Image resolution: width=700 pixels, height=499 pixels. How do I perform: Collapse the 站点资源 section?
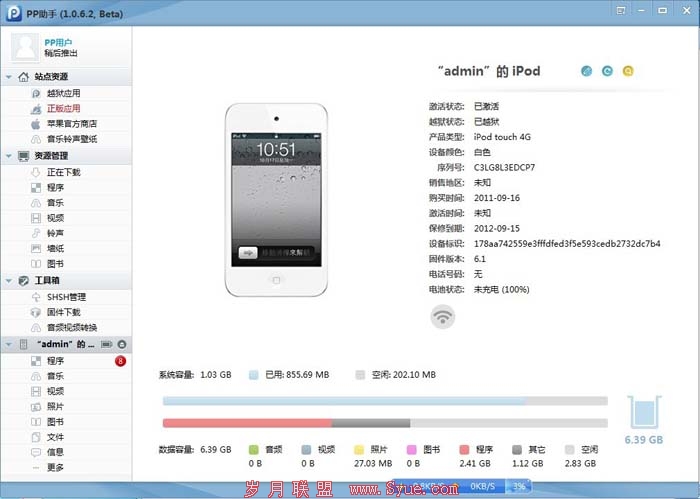coord(9,77)
